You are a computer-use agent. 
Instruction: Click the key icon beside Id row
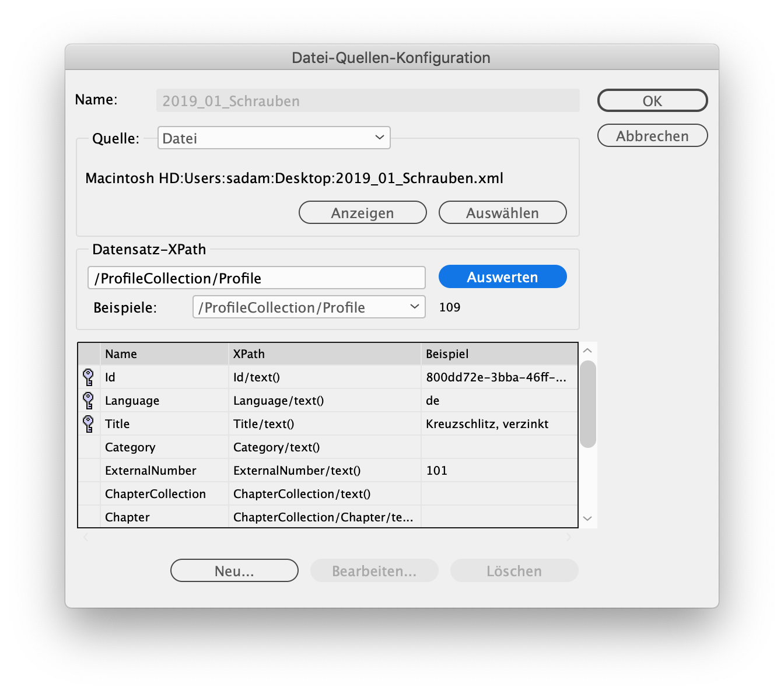click(x=89, y=377)
